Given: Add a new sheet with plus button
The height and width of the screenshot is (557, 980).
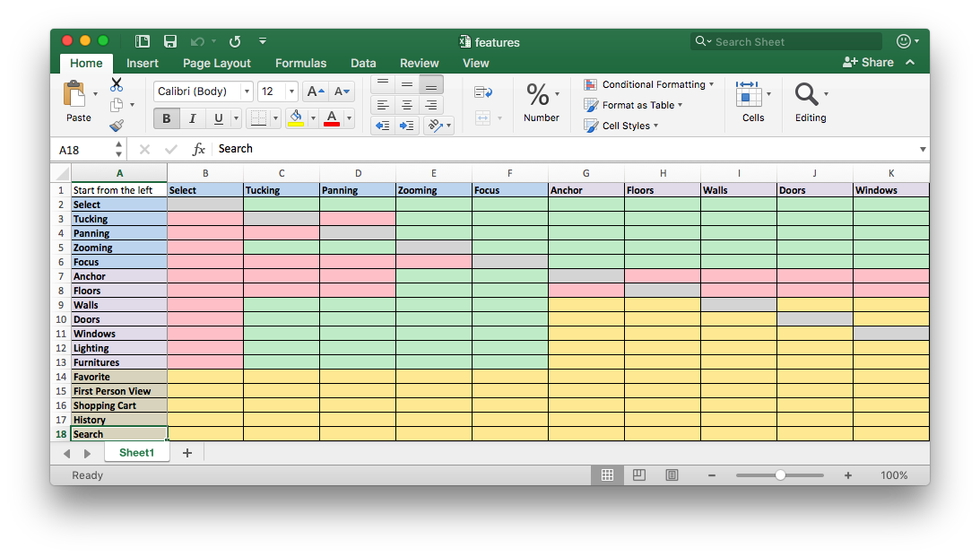Looking at the screenshot, I should tap(187, 453).
